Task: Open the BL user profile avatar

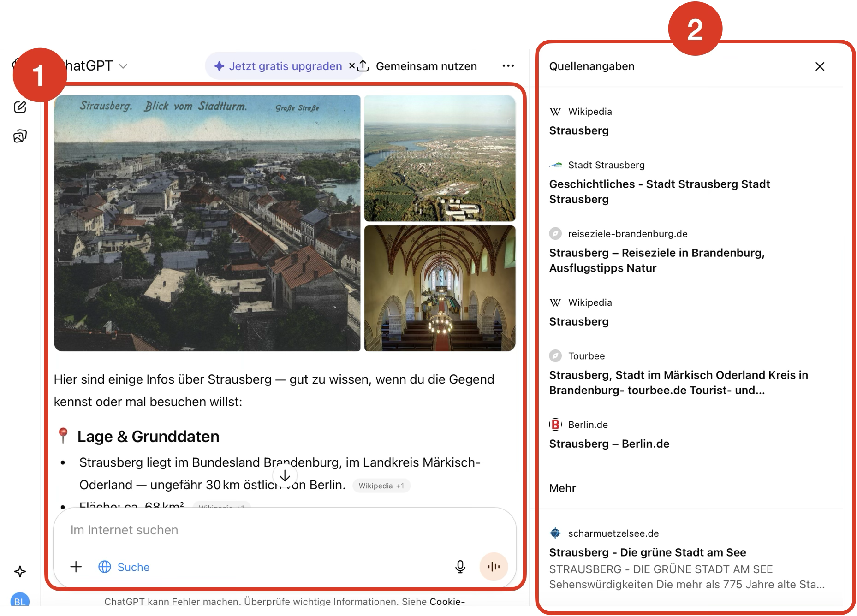Action: click(x=20, y=601)
